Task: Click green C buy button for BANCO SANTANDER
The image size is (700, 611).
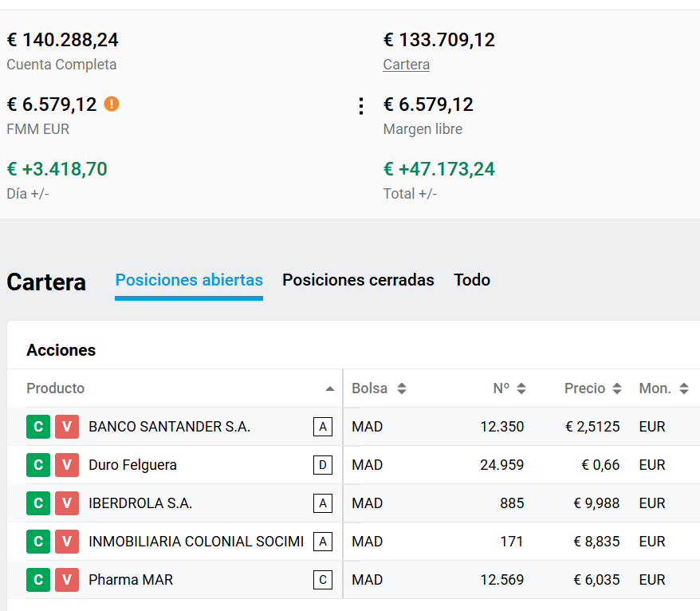Action: point(38,427)
